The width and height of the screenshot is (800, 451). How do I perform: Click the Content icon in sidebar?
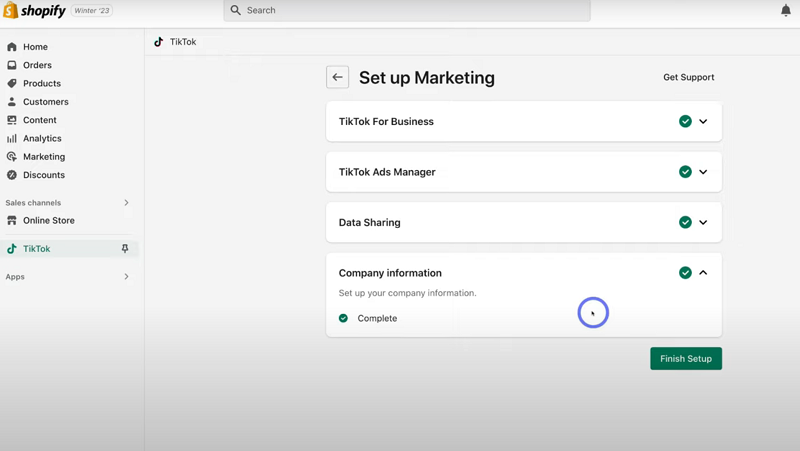pos(12,120)
